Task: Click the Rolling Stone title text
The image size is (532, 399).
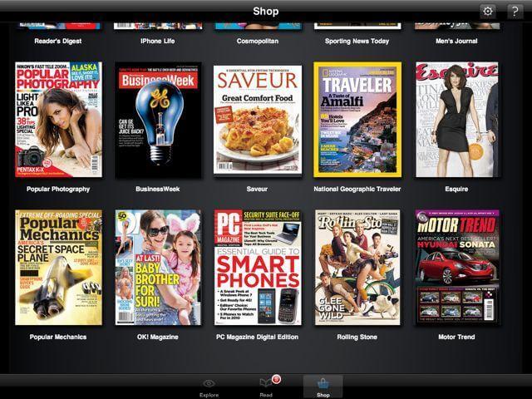Action: [x=357, y=337]
